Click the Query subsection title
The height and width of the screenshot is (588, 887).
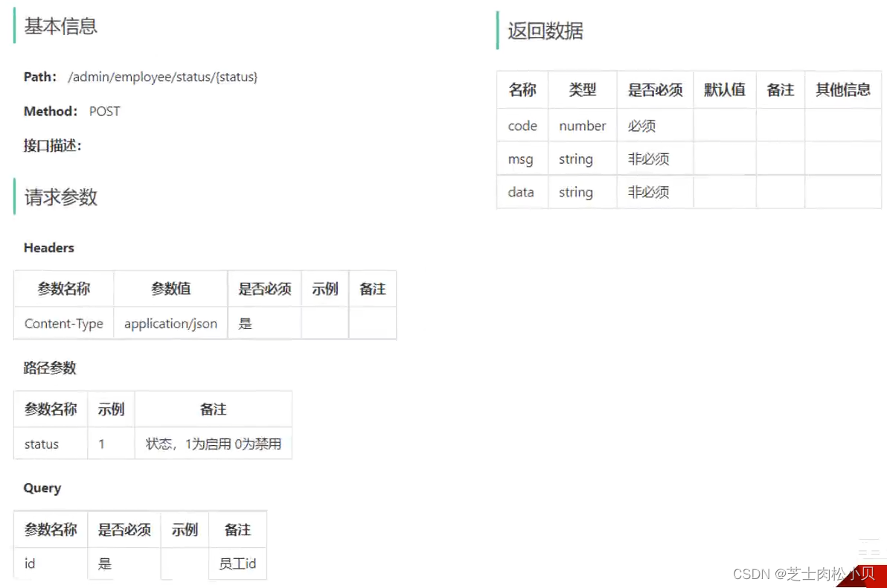tap(42, 488)
